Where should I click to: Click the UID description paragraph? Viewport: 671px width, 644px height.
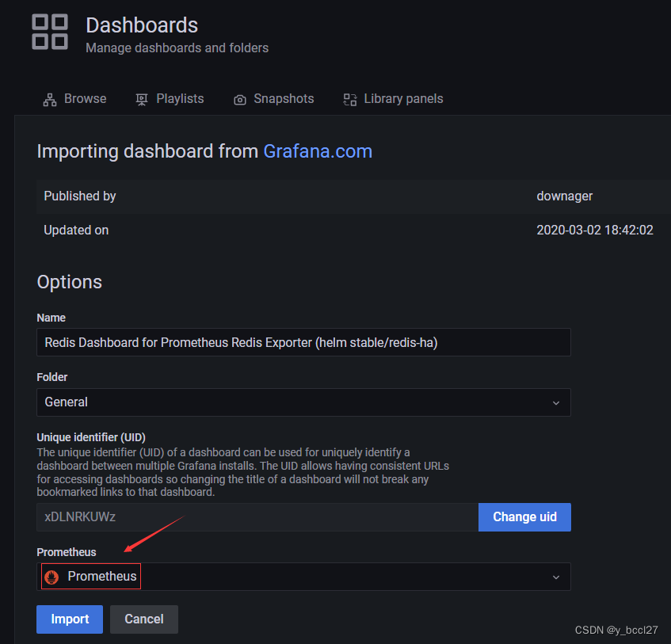[x=243, y=472]
